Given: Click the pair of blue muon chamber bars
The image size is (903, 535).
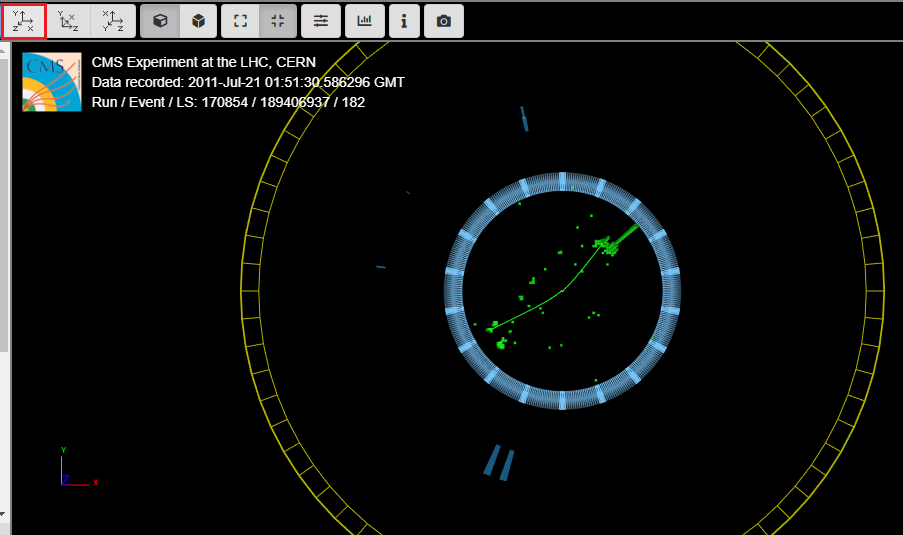Looking at the screenshot, I should pos(499,462).
